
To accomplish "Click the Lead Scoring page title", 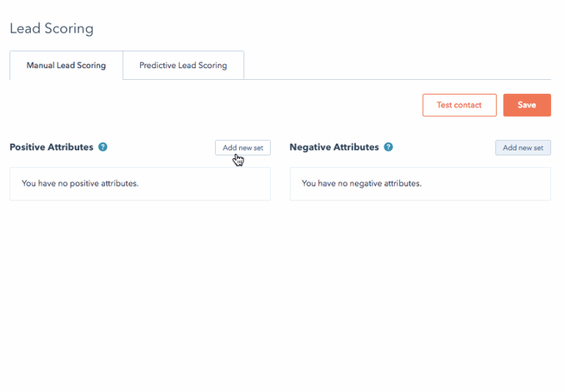I will 52,28.
